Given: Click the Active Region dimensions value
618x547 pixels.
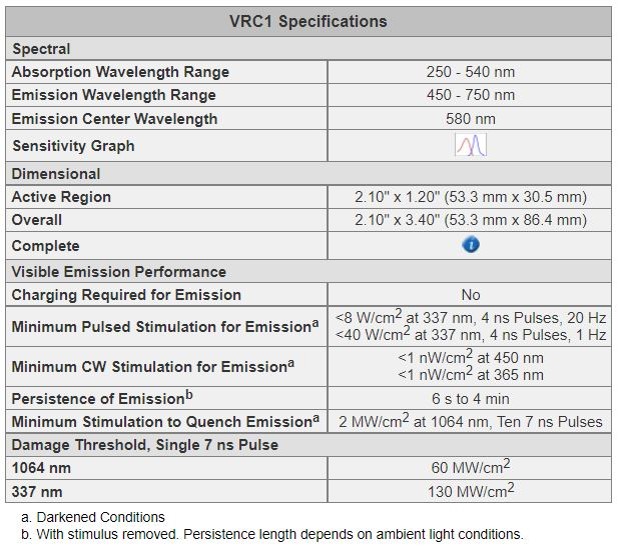Looking at the screenshot, I should tap(470, 197).
